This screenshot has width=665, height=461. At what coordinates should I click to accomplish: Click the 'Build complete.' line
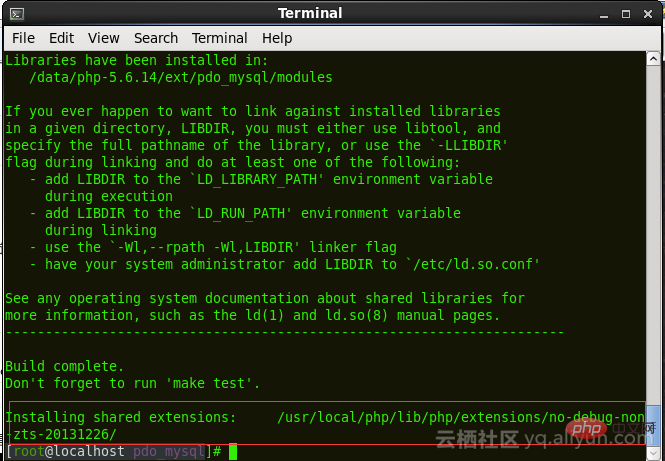[x=64, y=366]
